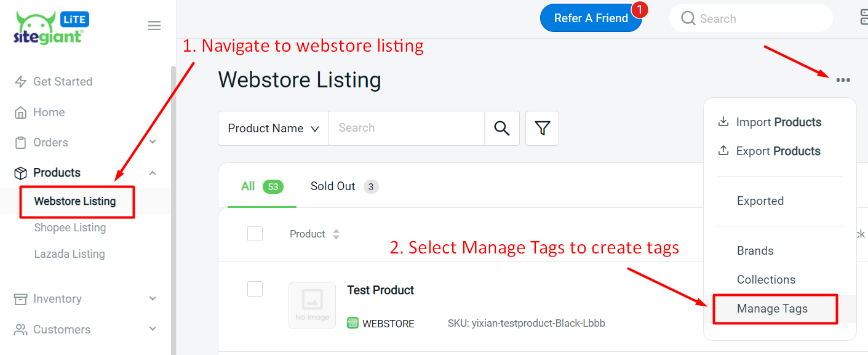Open the three-dots more options menu
Screen dimensions: 868x355
click(843, 80)
